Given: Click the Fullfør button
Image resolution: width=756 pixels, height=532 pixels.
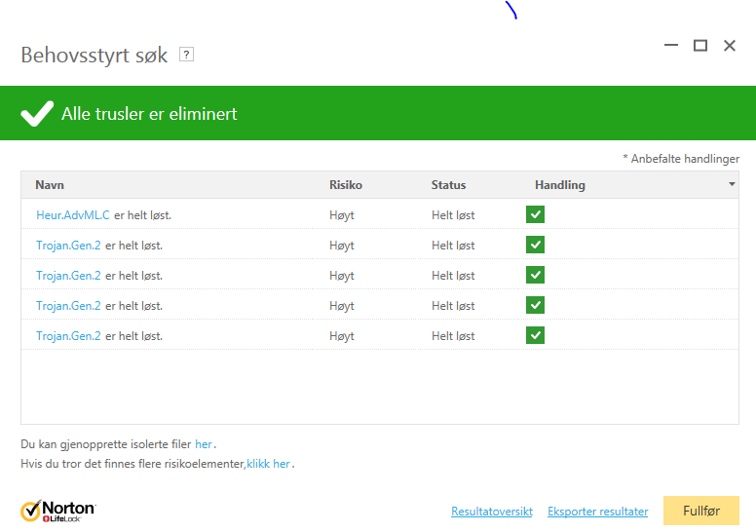Looking at the screenshot, I should [x=701, y=511].
